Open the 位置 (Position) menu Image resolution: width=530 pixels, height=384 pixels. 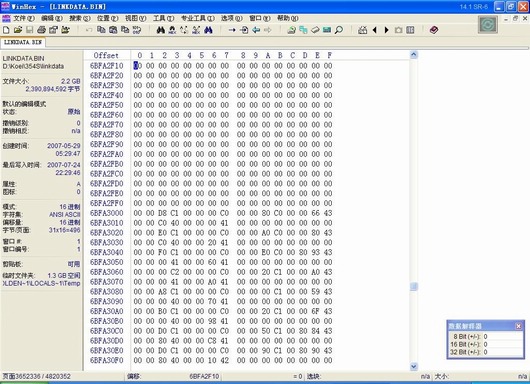click(x=107, y=18)
